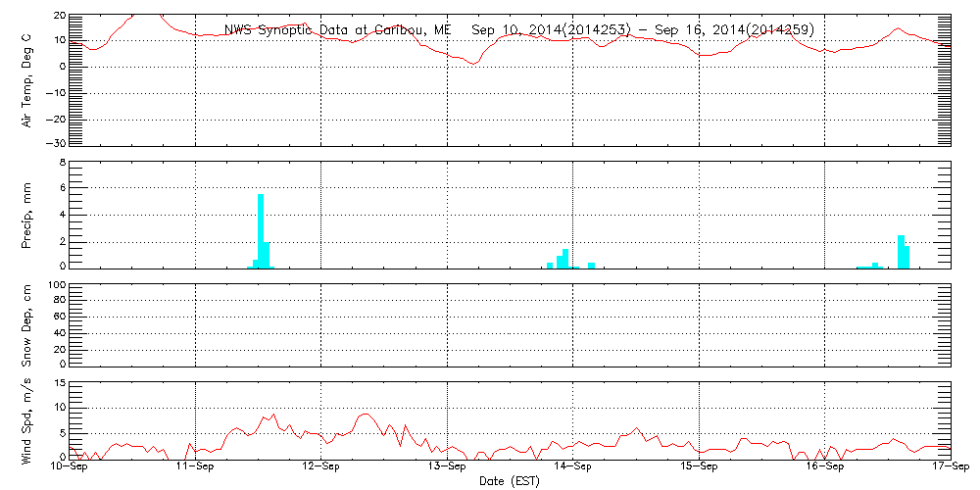
Task: Click the tallest precipitation bar on 16-Sep
Action: (x=901, y=251)
